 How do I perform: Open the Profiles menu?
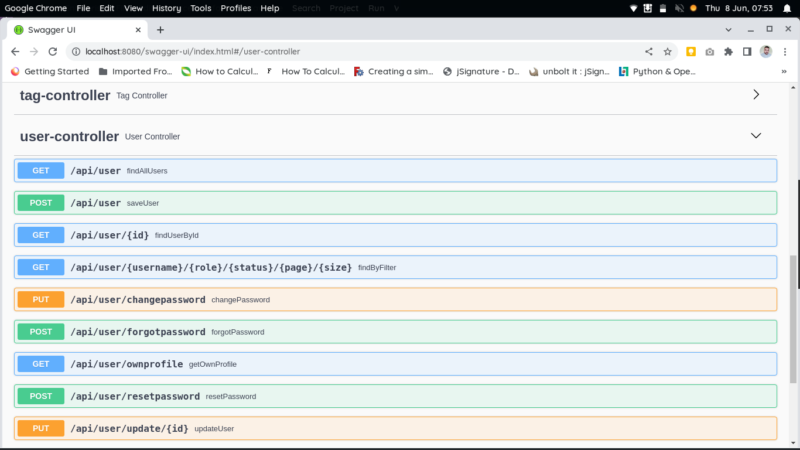point(236,8)
